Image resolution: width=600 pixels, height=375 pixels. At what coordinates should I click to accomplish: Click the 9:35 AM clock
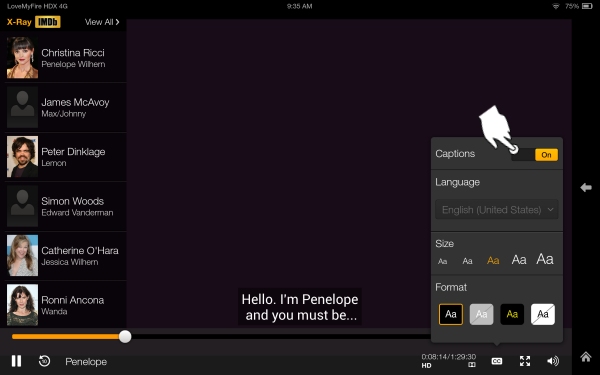[x=300, y=6]
